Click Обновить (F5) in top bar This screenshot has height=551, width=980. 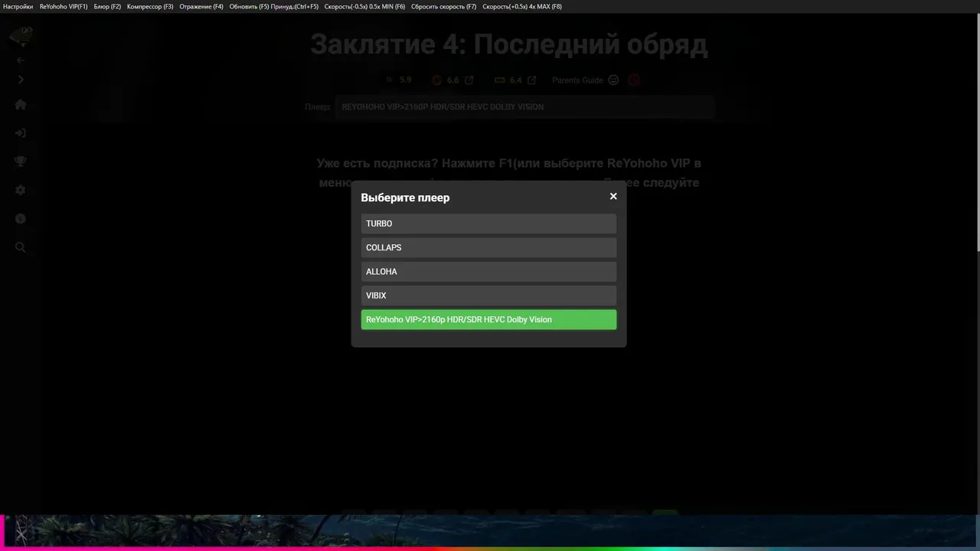pyautogui.click(x=274, y=6)
